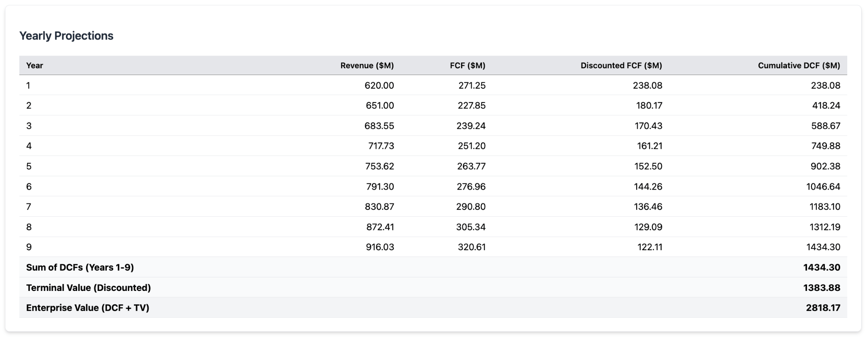Click Enterprise Value (DCF + TV) label
Screen dimensions: 868x338
pyautogui.click(x=87, y=307)
